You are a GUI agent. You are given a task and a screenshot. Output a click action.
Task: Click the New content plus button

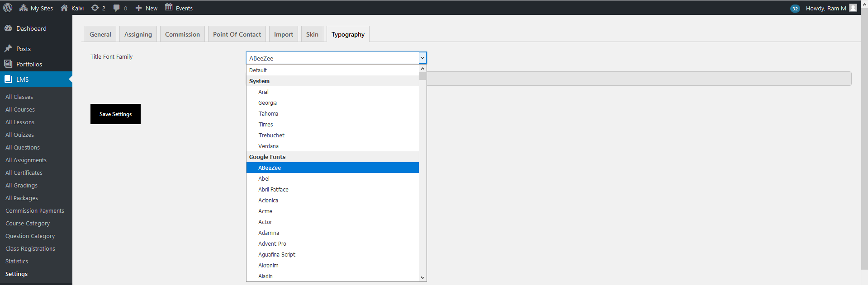point(146,8)
